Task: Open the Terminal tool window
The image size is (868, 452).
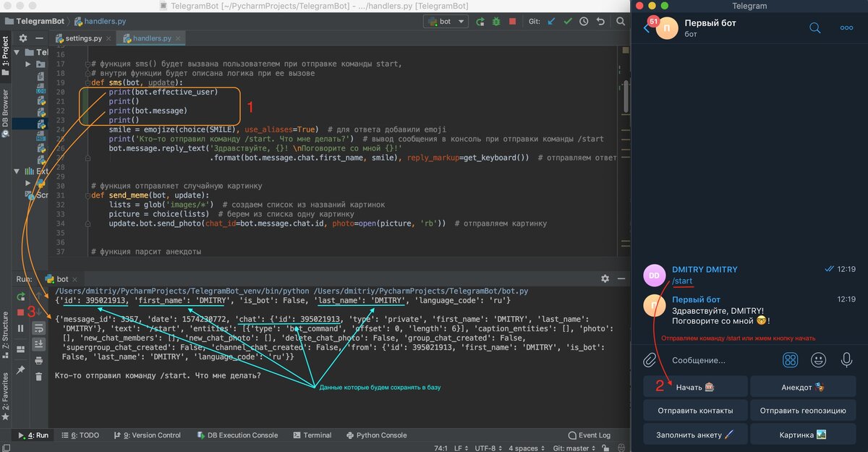Action: click(x=312, y=435)
